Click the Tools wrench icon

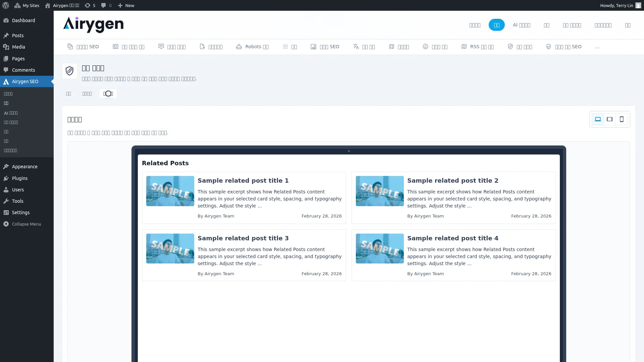[x=6, y=201]
